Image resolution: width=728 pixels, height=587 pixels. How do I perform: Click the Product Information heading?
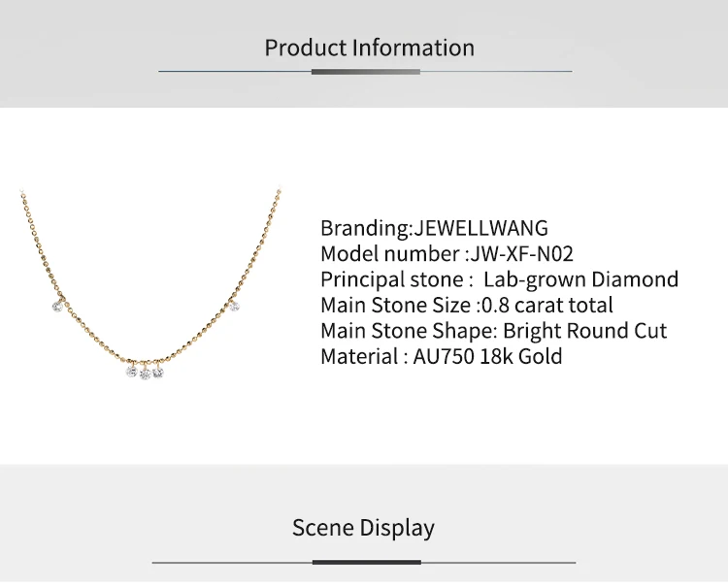370,49
